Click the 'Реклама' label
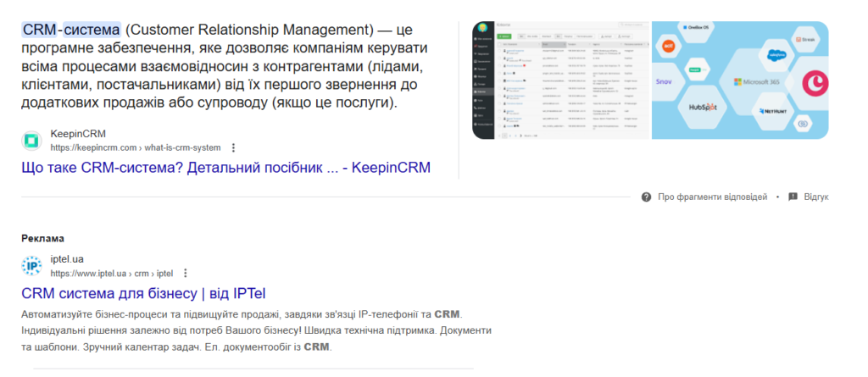 [x=42, y=239]
